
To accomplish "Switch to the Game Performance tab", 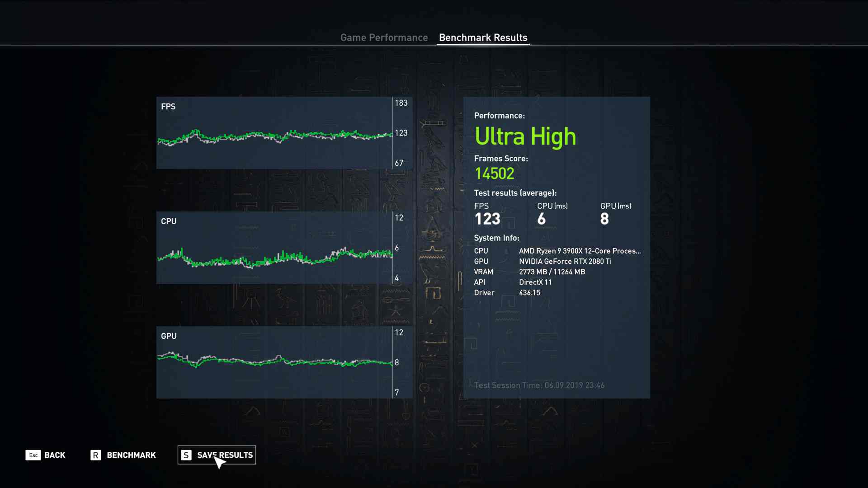I will 384,38.
